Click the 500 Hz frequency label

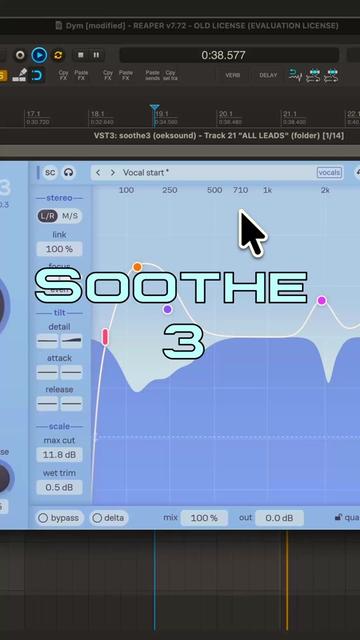(x=214, y=190)
